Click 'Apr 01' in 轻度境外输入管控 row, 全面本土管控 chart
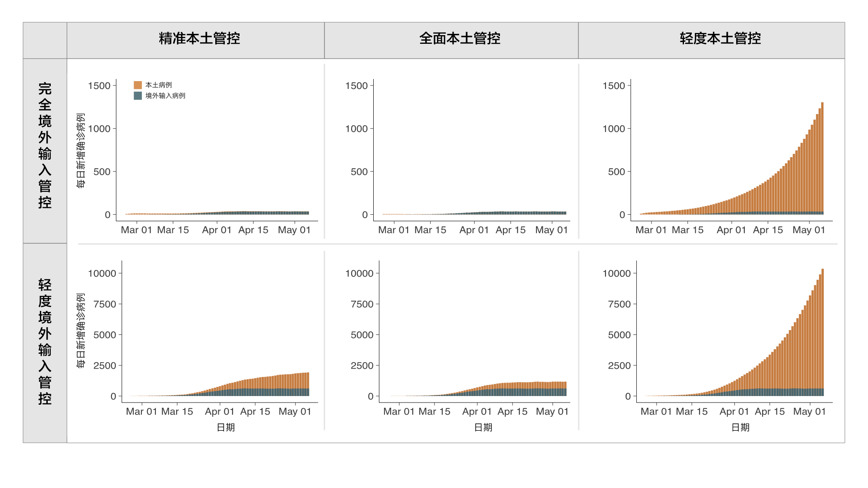Viewport: 868px width, 488px height. click(x=477, y=412)
